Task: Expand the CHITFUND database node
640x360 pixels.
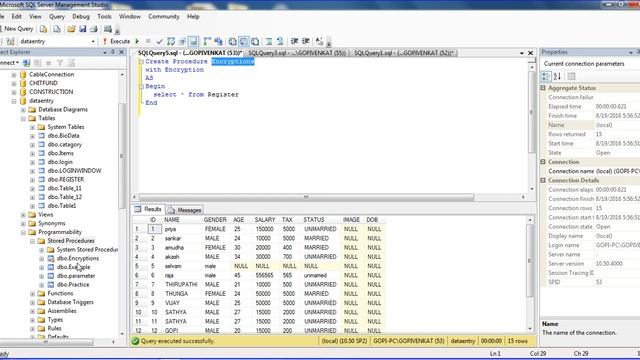Action: coord(14,83)
